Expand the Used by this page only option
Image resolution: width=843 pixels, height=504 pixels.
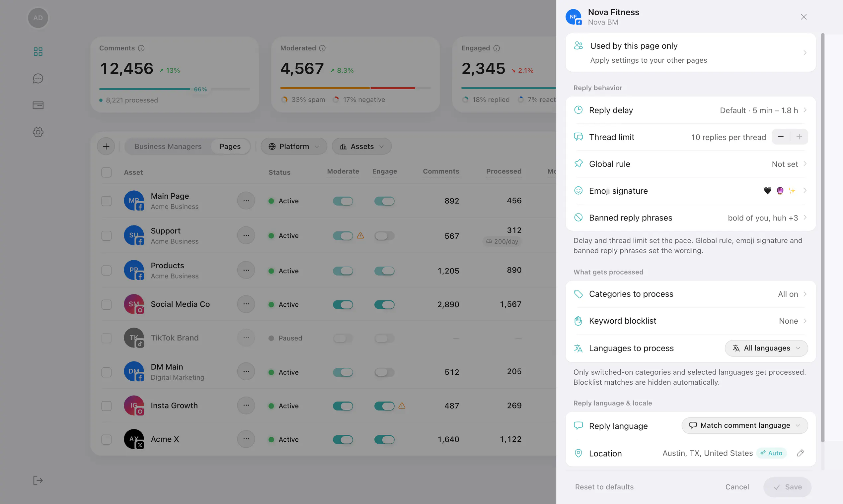point(690,53)
